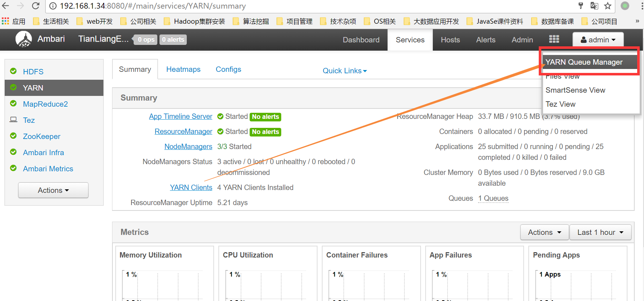
Task: Bookmark page with star icon
Action: 608,6
